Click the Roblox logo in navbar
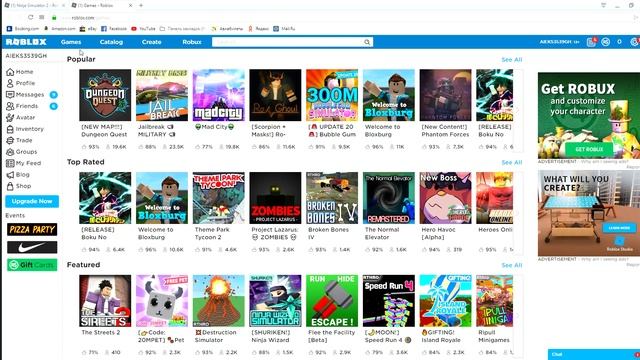Screen dimensions: 640x360 coord(26,42)
